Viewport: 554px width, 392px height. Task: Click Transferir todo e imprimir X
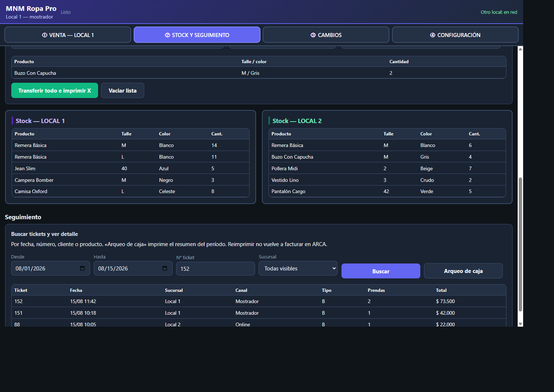pos(54,90)
